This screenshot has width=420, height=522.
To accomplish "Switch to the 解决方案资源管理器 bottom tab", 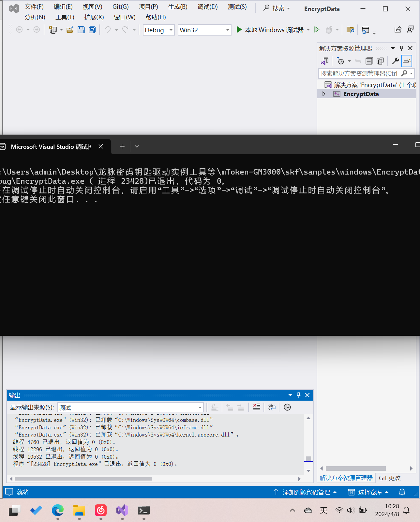I will pos(346,478).
